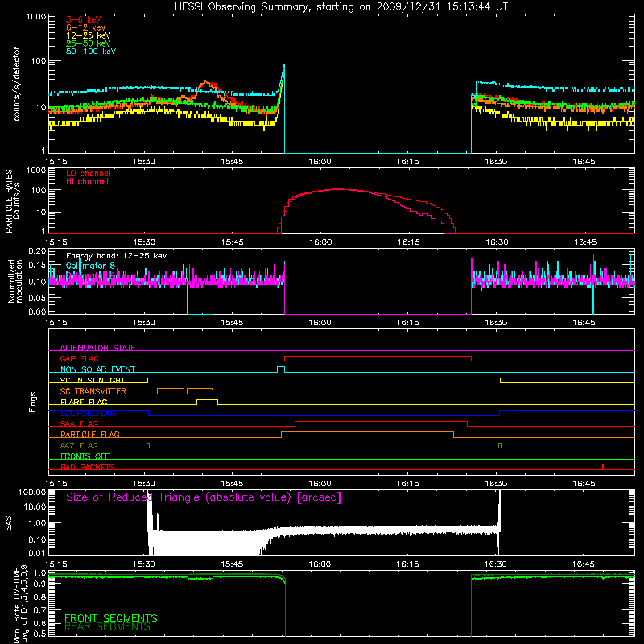Click the 50-100 keV spike peak before the gap

point(284,64)
